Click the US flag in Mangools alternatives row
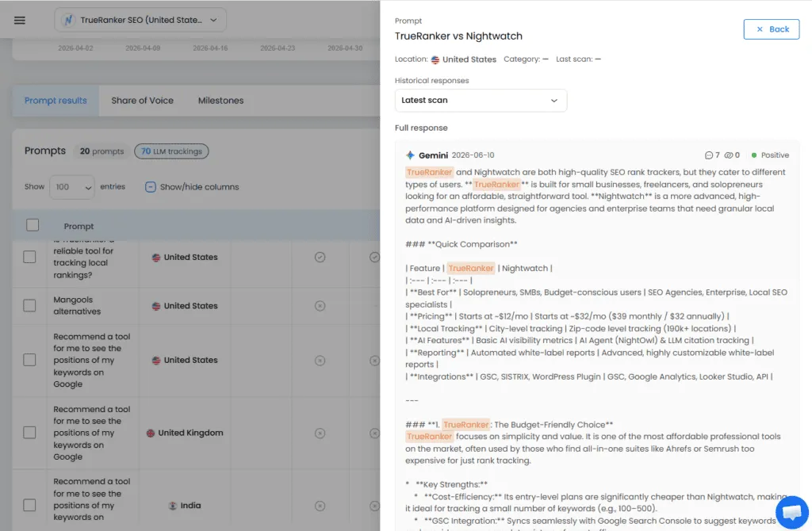812x531 pixels. pos(156,306)
